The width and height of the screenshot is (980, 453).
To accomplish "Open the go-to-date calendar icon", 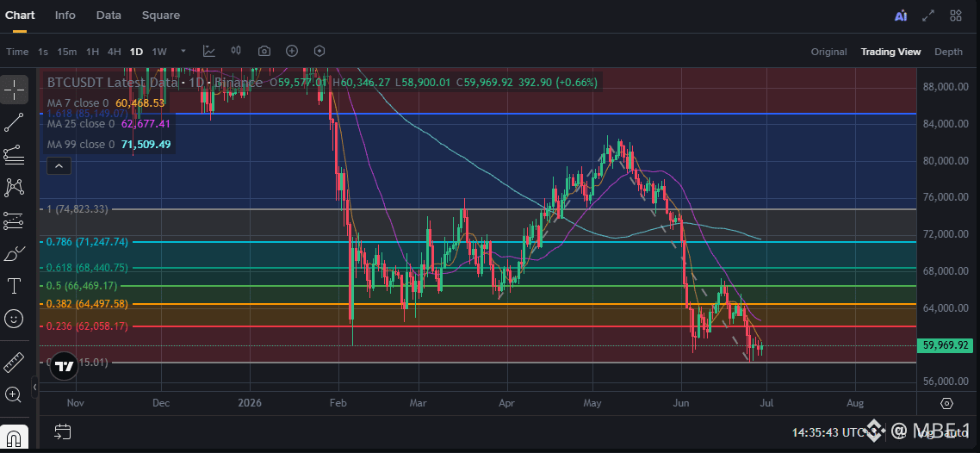I will click(63, 431).
